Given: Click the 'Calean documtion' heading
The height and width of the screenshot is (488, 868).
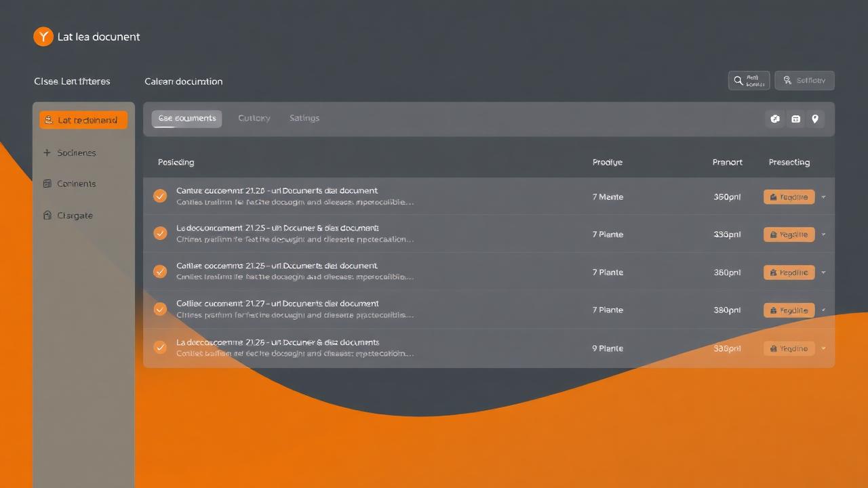Looking at the screenshot, I should coord(183,81).
